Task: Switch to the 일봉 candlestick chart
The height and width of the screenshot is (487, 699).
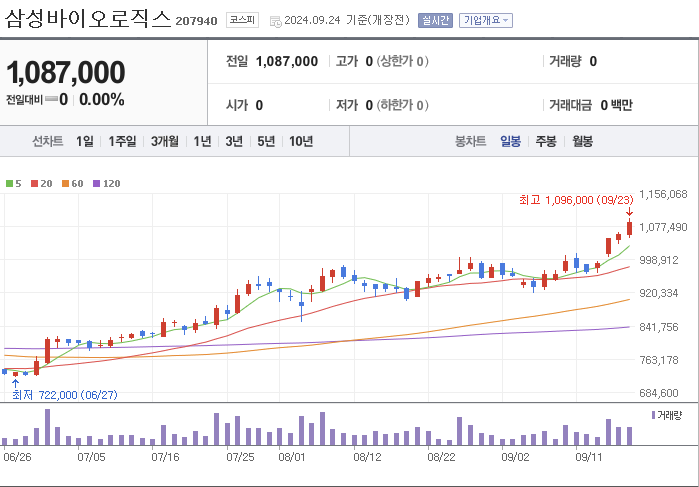Action: 511,141
